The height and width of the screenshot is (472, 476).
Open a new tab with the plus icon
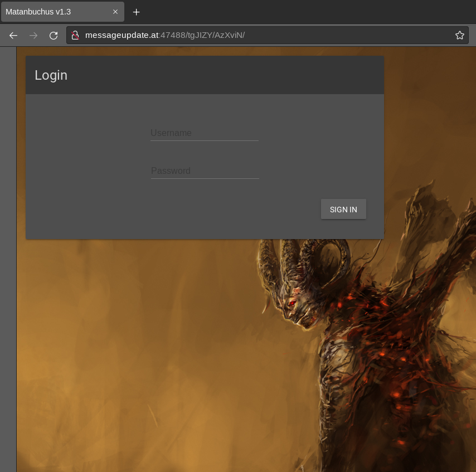point(137,12)
